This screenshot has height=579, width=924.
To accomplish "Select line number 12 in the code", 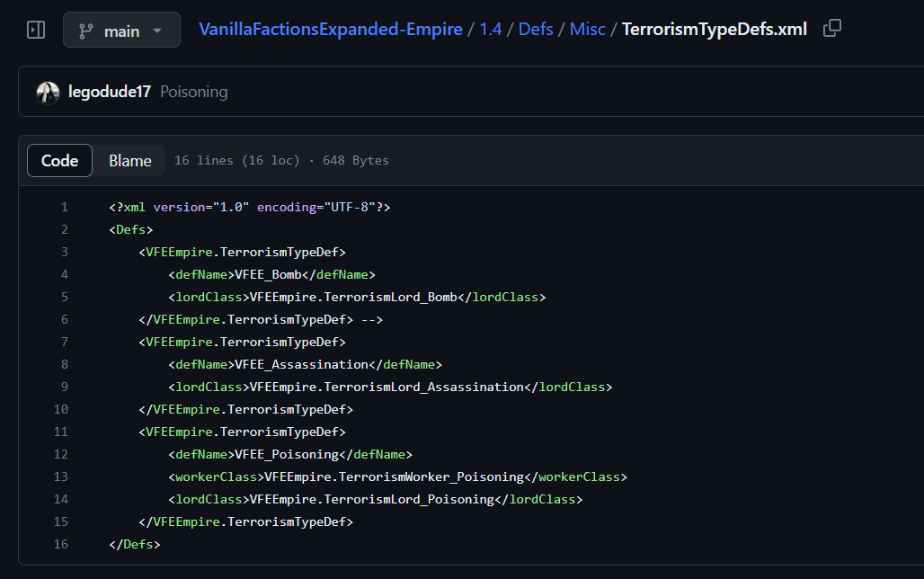I will click(x=61, y=454).
